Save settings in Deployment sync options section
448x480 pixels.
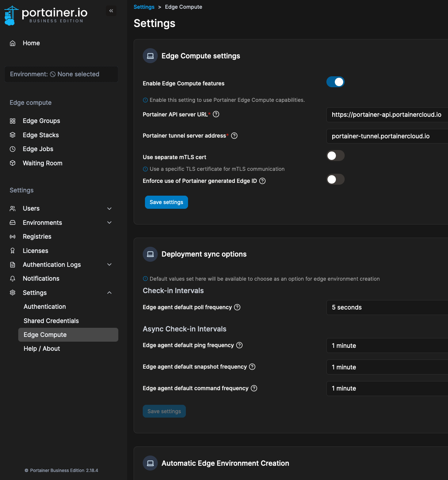(164, 411)
